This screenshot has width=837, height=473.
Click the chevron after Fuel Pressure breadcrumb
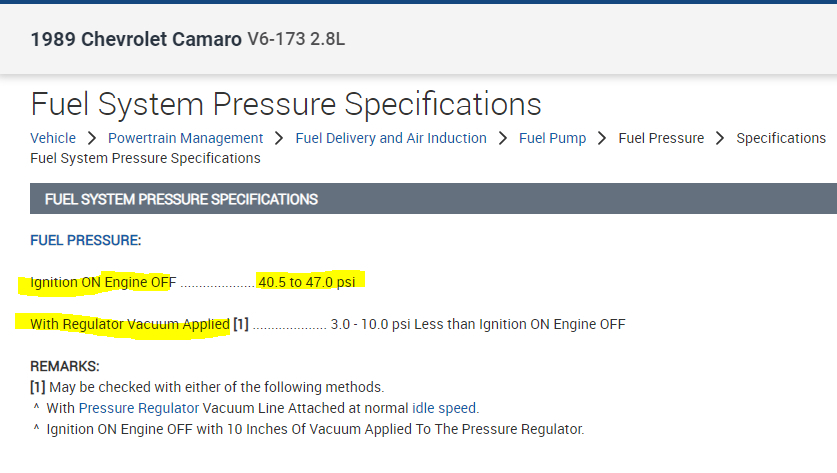(x=720, y=138)
